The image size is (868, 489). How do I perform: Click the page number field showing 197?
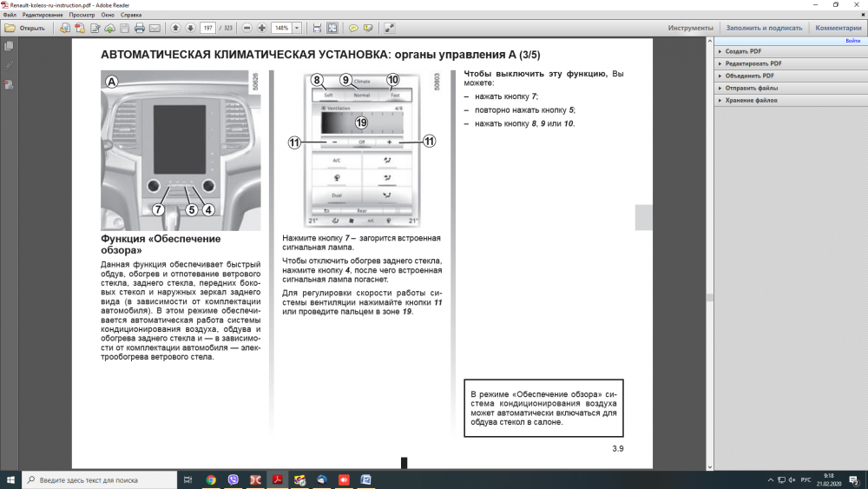coord(207,28)
